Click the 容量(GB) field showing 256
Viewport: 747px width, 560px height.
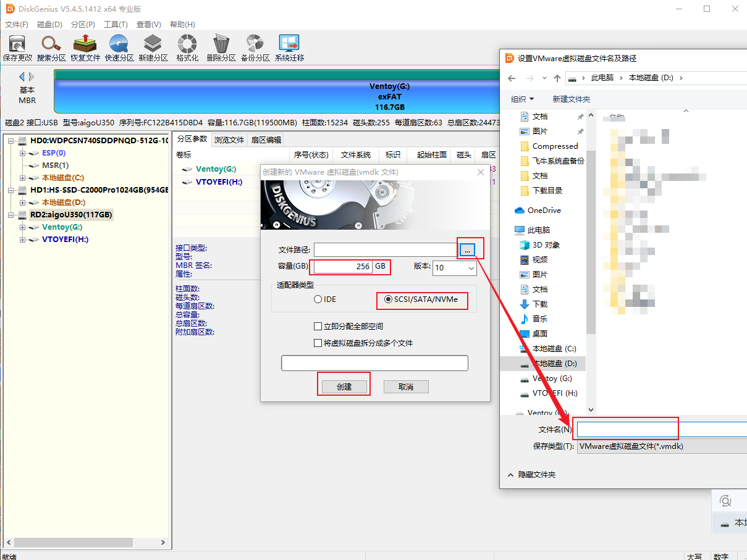[x=343, y=267]
